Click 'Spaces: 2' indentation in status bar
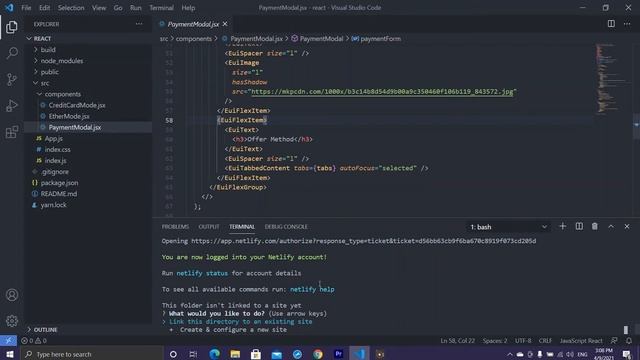The height and width of the screenshot is (360, 640). pos(495,340)
